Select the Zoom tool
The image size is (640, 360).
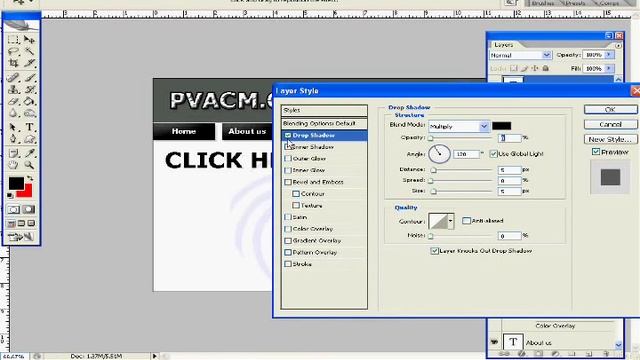click(x=29, y=165)
